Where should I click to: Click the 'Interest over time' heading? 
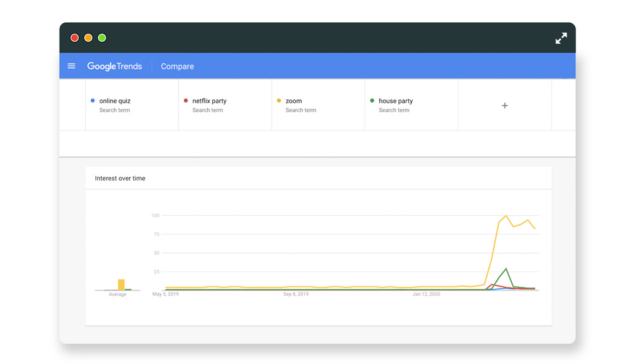[120, 178]
